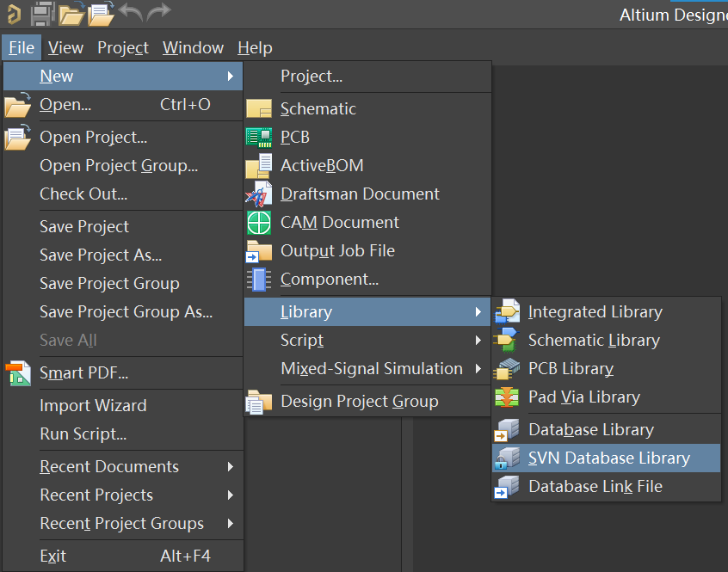Click the PCB Library icon

[x=507, y=369]
